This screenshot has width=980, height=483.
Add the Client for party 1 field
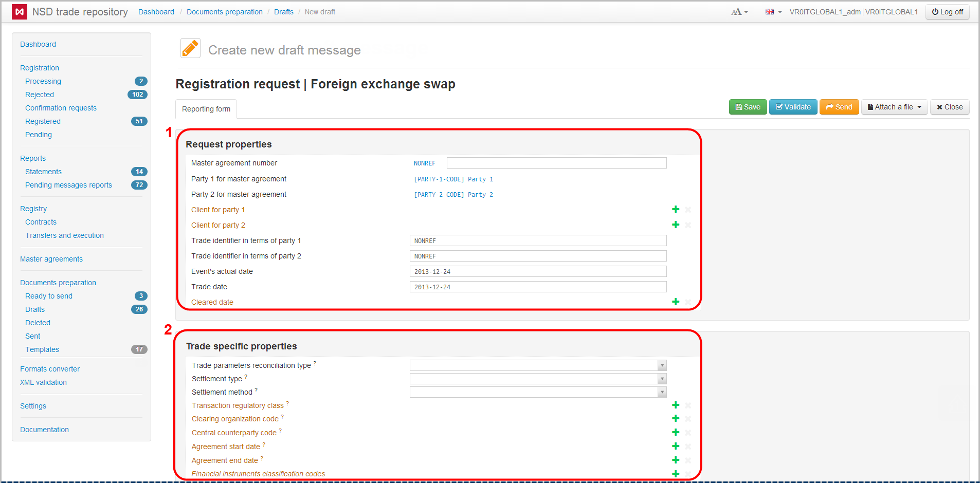tap(676, 210)
